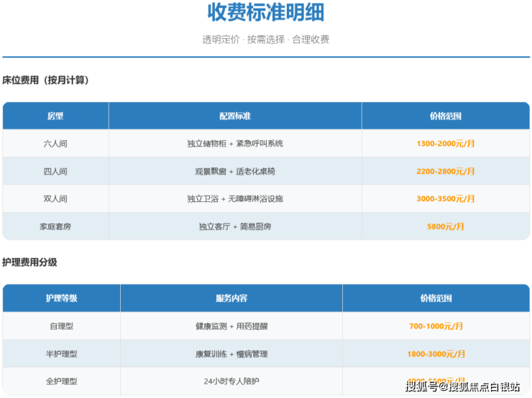532x398 pixels.
Task: Click the 2200-2800元/月 price
Action: point(445,172)
